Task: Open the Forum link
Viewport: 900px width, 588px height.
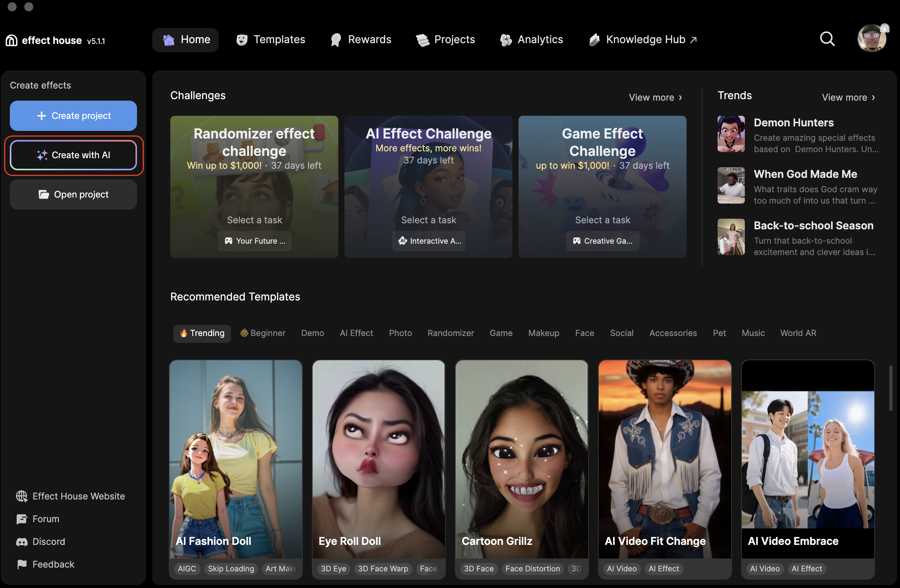Action: 38,519
